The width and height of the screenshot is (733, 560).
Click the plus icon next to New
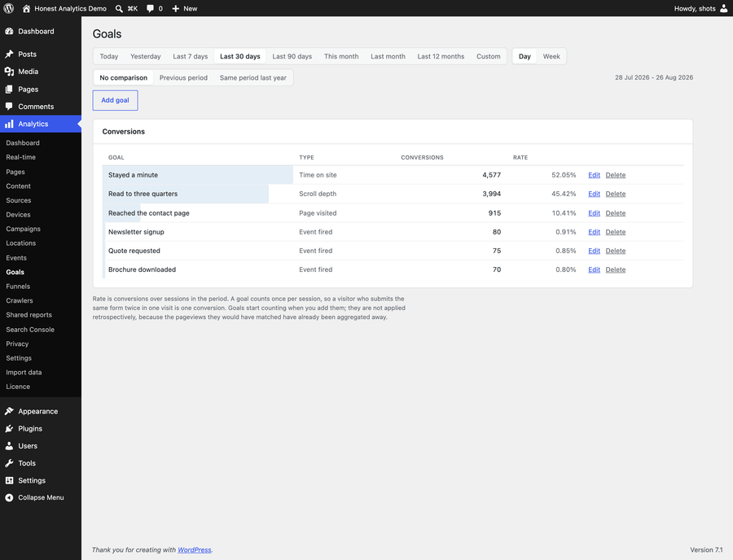click(x=176, y=8)
